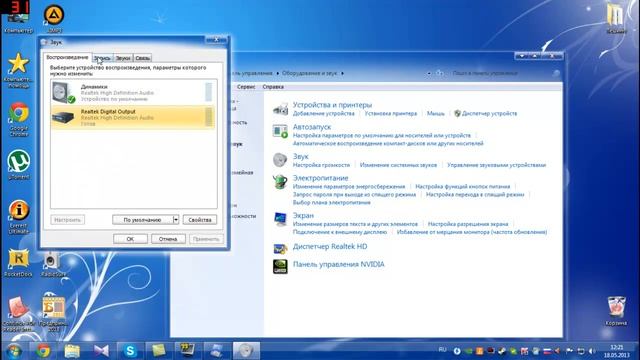The image size is (640, 360).
Task: Open the Связь tab in Sound dialog
Action: 142,58
